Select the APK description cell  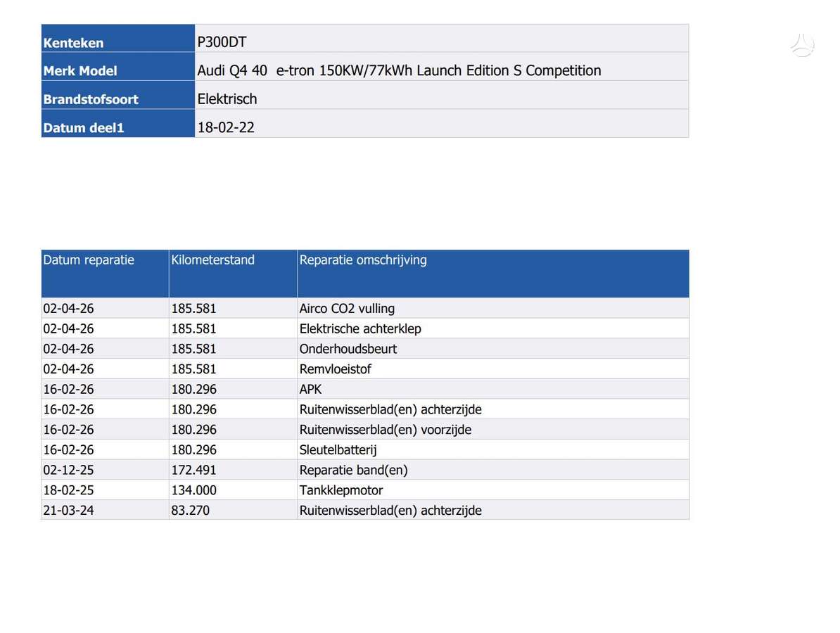pyautogui.click(x=493, y=389)
